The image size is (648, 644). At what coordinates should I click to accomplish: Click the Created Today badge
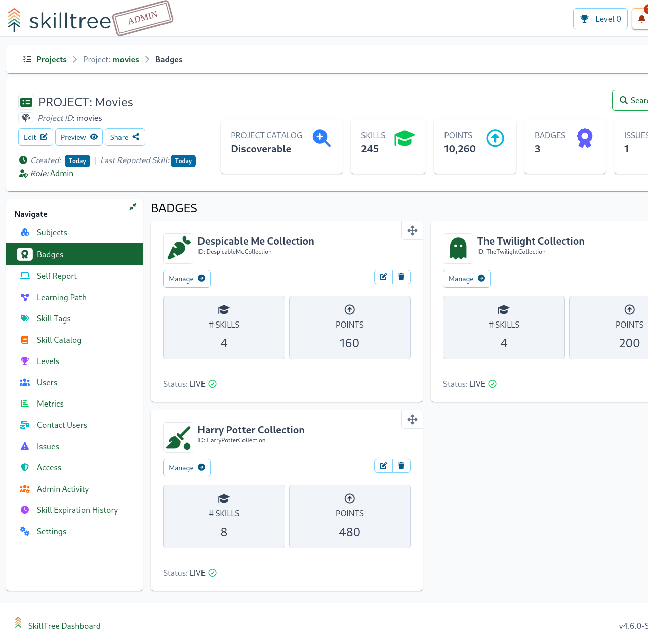pos(77,161)
